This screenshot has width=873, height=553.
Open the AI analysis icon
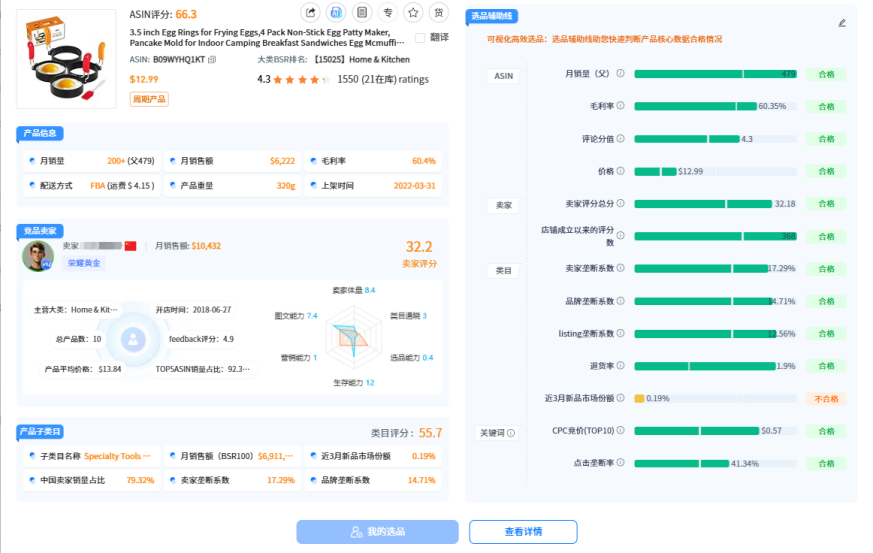coord(336,13)
